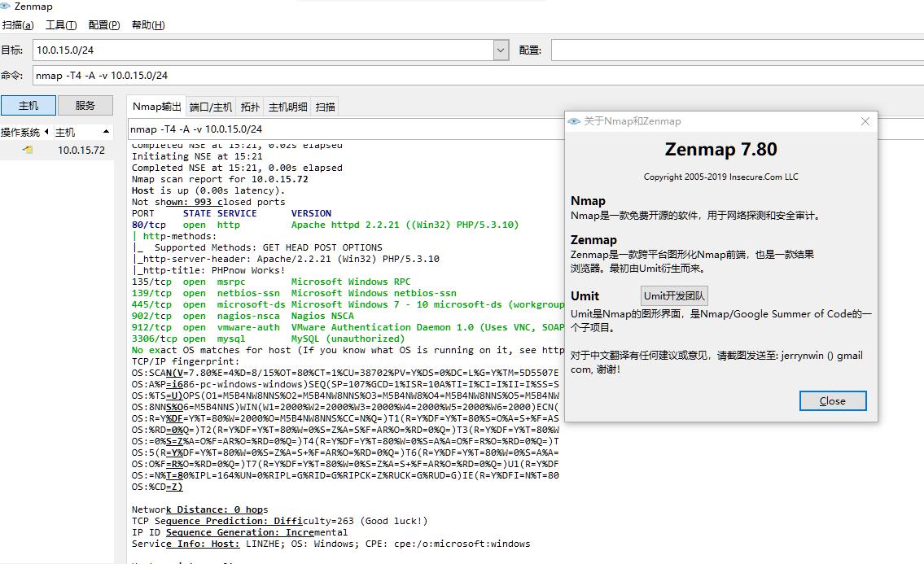924x564 pixels.
Task: Switch to the 主机明细 tab
Action: point(287,107)
